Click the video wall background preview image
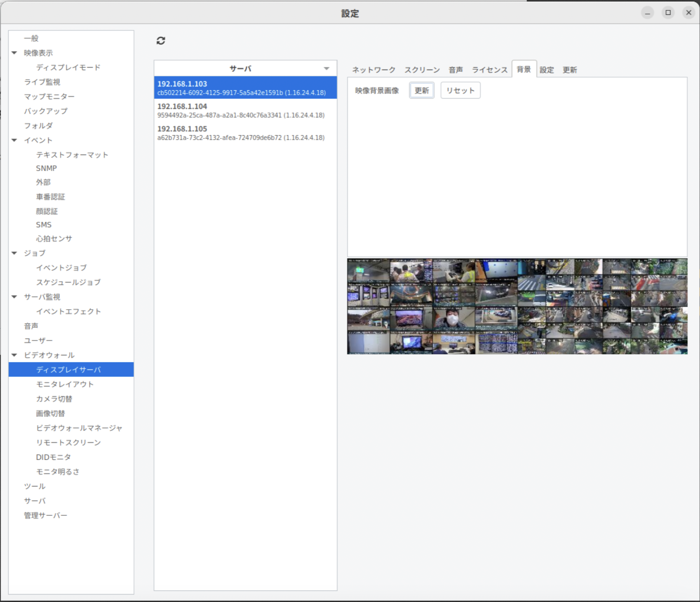This screenshot has width=700, height=602. (x=517, y=306)
